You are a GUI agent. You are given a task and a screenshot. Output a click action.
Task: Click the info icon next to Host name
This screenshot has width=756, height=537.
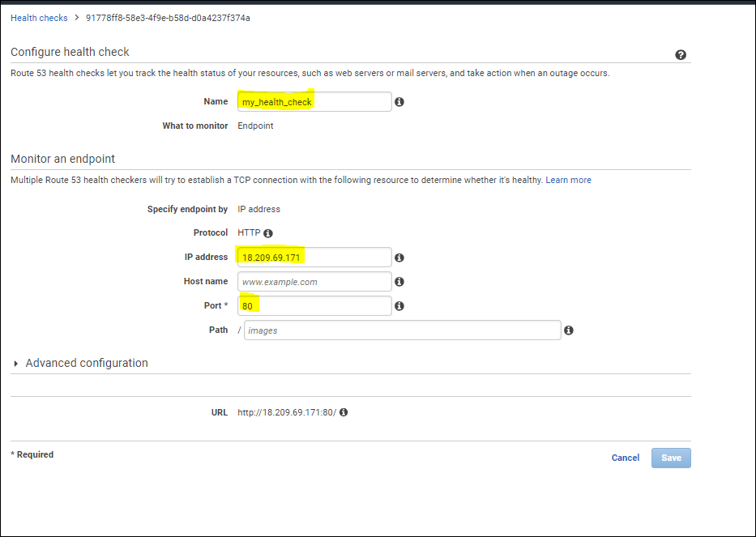[399, 281]
